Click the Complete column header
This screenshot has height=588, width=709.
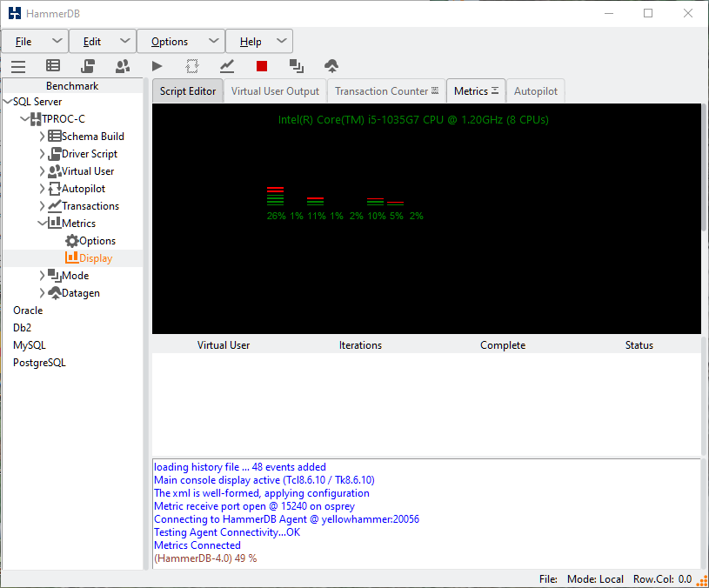pyautogui.click(x=503, y=345)
